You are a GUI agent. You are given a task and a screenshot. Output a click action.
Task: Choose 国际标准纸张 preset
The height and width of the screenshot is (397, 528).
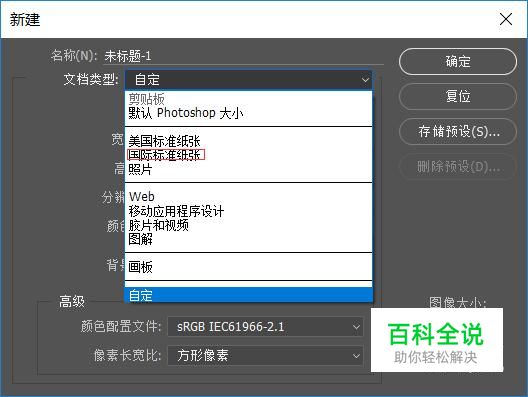(249, 155)
